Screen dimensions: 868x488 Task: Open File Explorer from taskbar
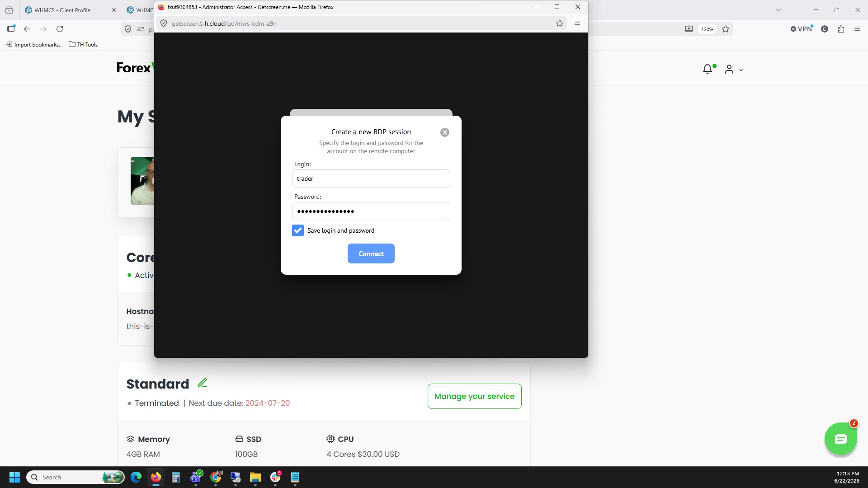point(255,477)
